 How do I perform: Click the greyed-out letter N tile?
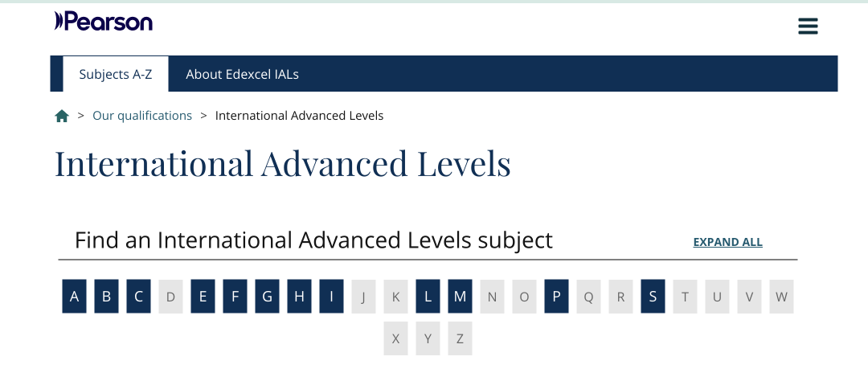click(x=492, y=296)
